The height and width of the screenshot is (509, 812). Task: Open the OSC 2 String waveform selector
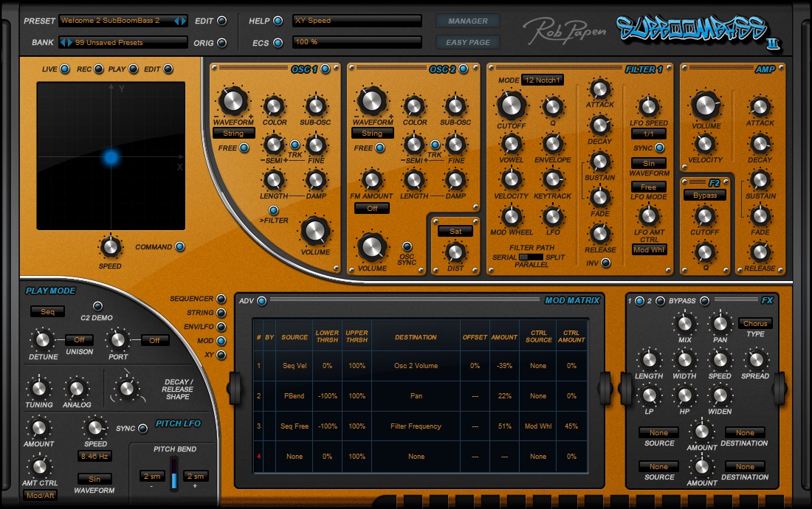372,134
